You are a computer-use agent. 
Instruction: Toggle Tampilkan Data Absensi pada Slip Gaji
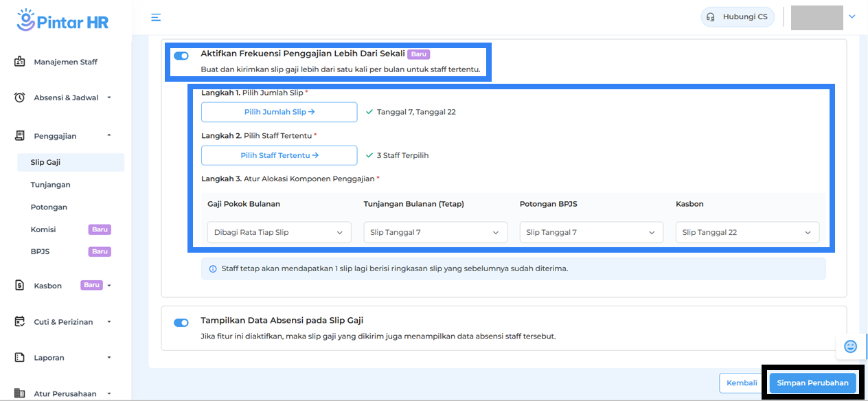pyautogui.click(x=181, y=323)
